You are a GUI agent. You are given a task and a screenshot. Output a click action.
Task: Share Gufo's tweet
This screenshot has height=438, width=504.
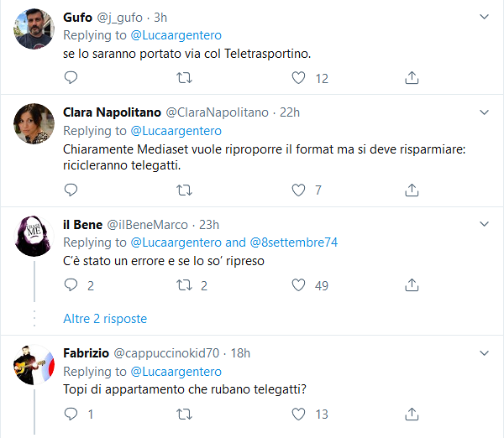412,78
